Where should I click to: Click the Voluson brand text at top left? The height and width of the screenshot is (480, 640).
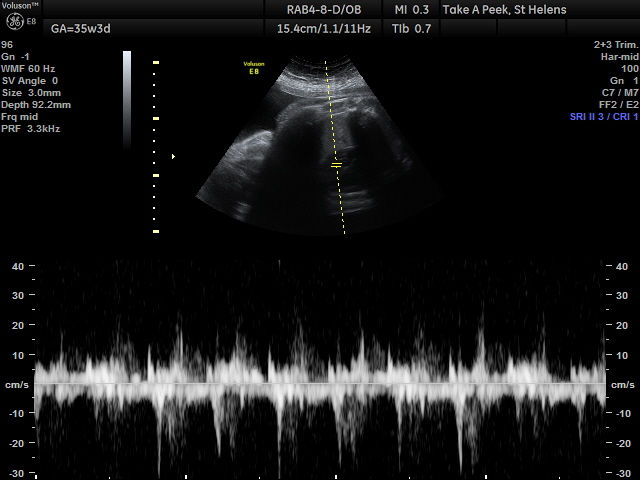pyautogui.click(x=20, y=6)
